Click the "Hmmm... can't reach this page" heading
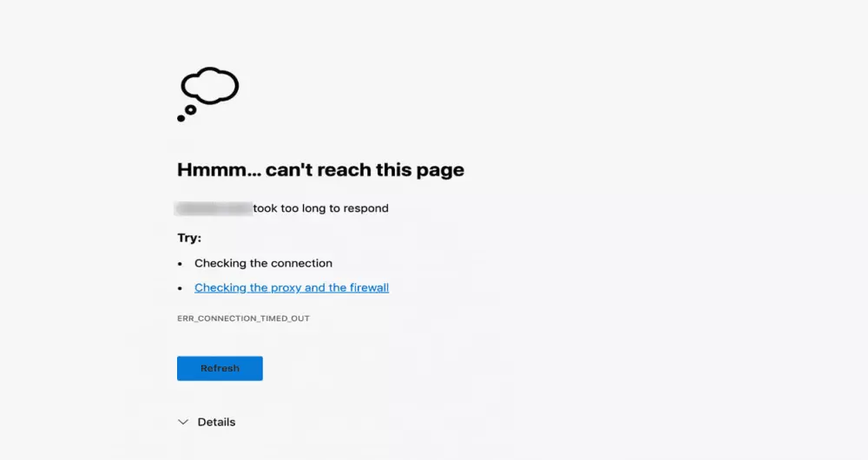This screenshot has width=868, height=460. point(320,169)
